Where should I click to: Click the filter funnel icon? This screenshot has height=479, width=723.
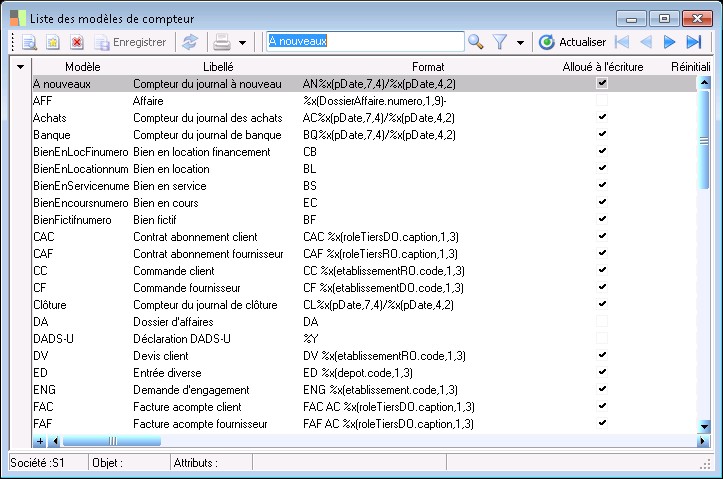coord(500,42)
